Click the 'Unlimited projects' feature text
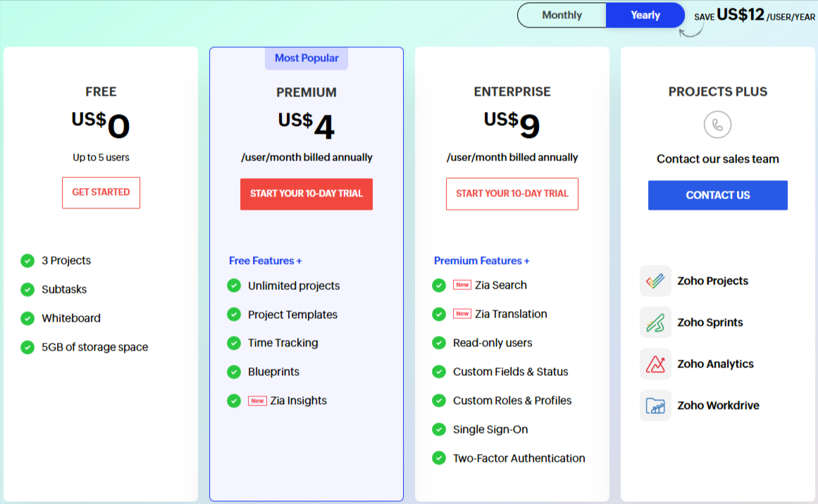Screen dimensions: 818x504 tap(294, 286)
